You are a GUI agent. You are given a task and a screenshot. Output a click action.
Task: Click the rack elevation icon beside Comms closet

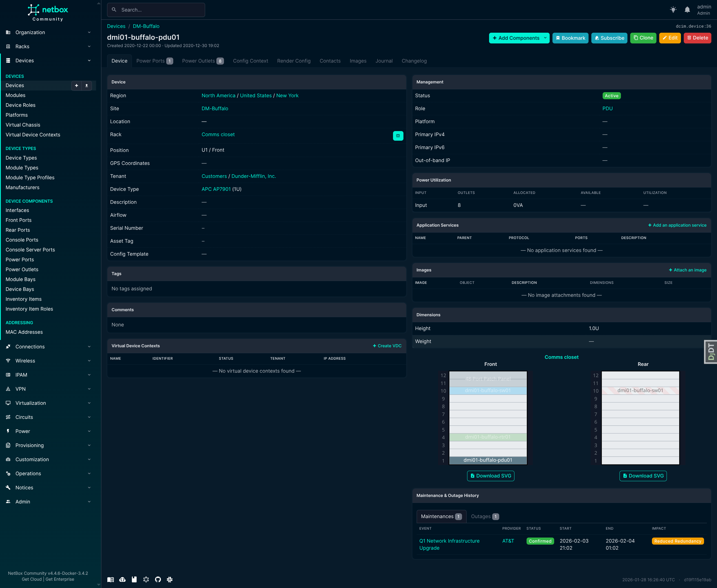pos(398,136)
